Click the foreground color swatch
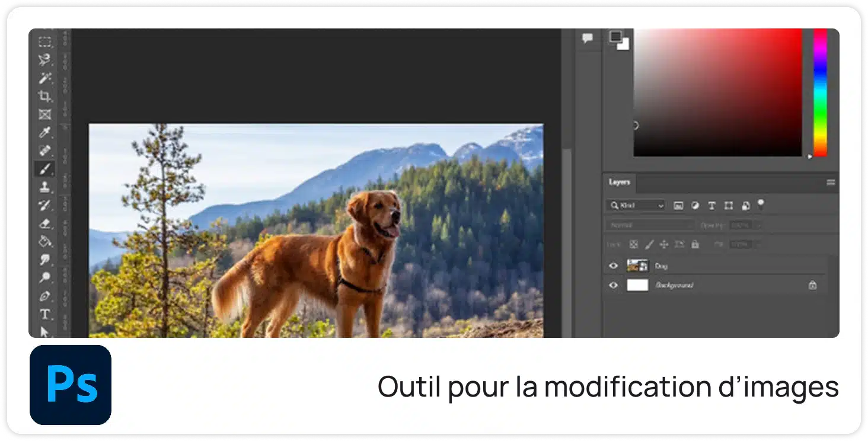 (x=615, y=37)
